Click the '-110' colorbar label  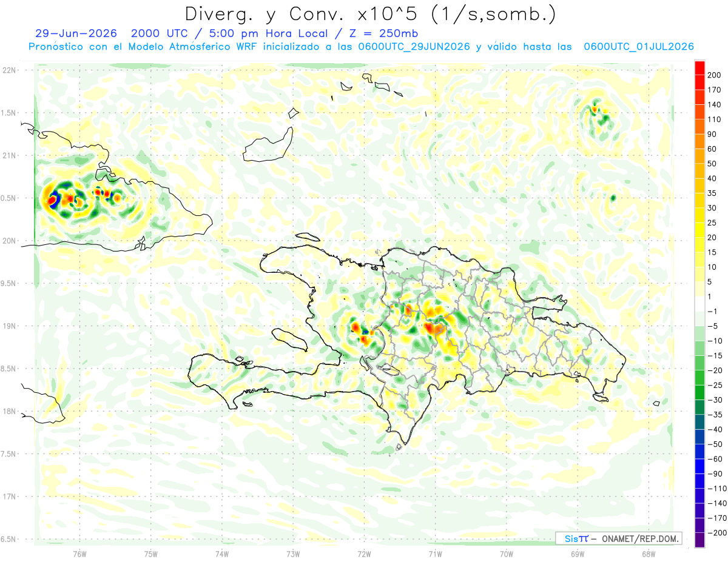716,489
